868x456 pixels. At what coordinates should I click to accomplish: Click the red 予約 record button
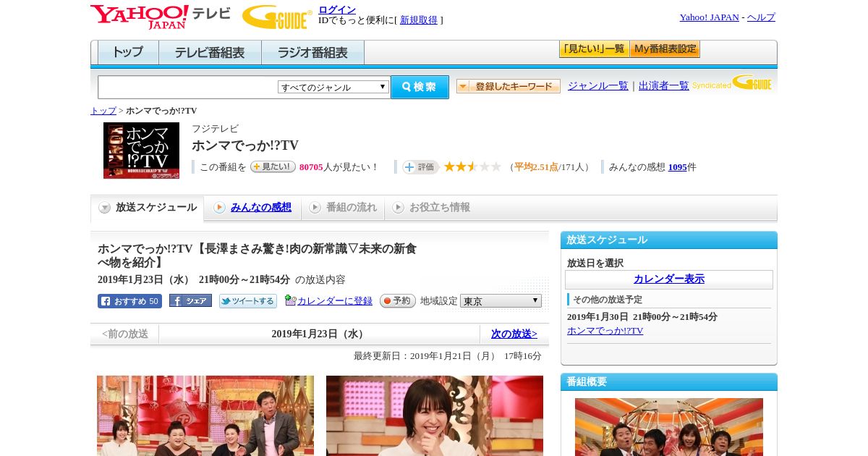(x=398, y=300)
